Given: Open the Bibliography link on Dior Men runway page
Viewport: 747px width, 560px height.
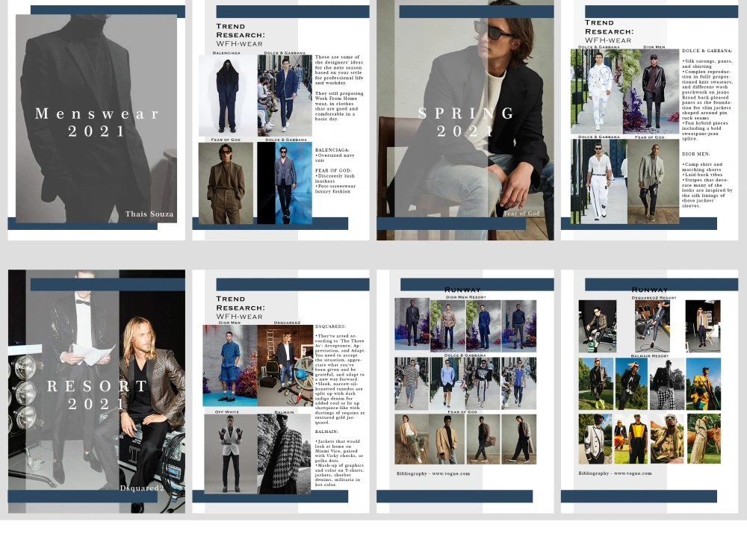Looking at the screenshot, I should [433, 474].
